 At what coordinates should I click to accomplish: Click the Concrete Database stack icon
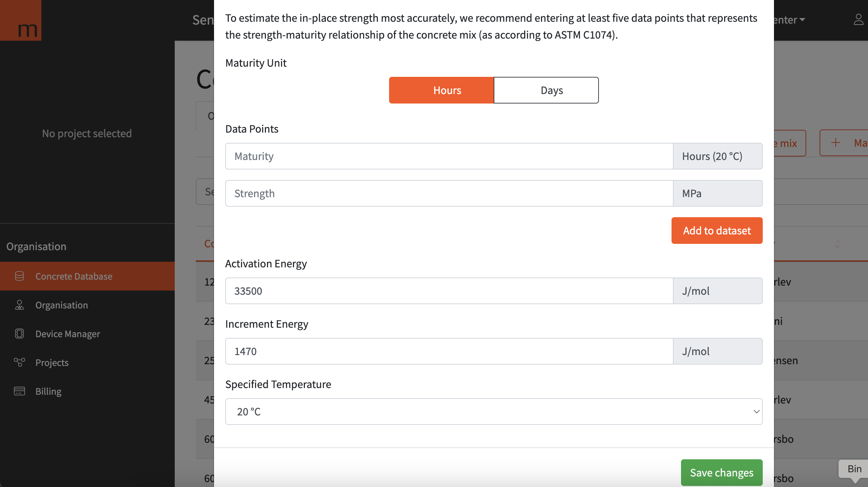coord(20,276)
